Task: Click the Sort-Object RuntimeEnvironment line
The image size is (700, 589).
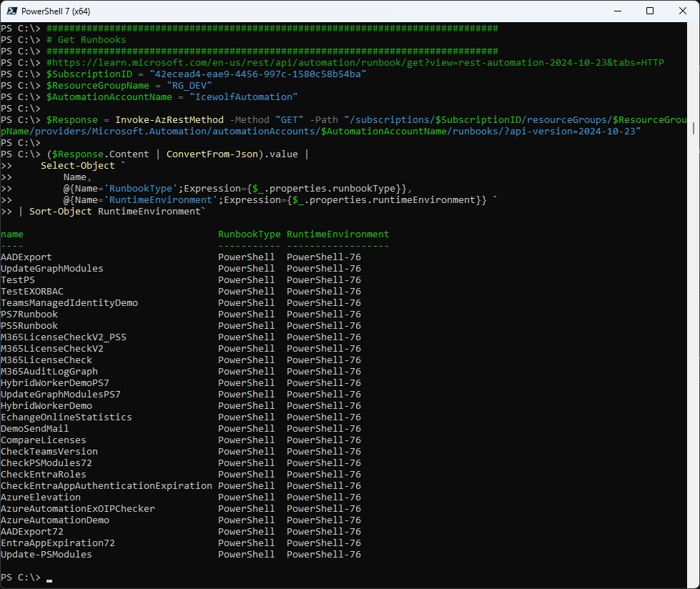Action: 117,211
